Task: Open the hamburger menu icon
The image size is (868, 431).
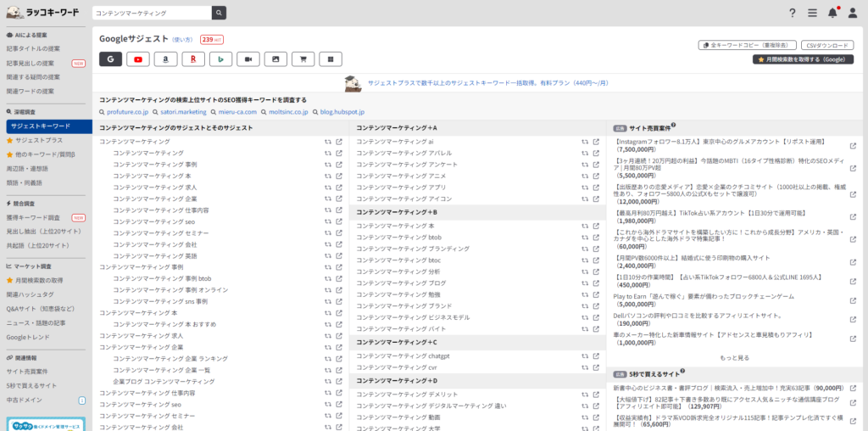Action: tap(812, 13)
